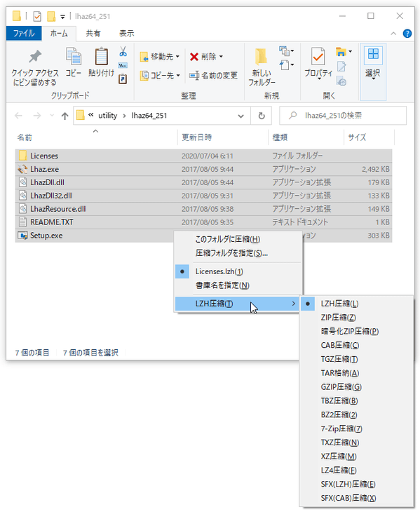Viewport: 420px width, 514px height.
Task: Click the properties icon in title bar
Action: [37, 16]
